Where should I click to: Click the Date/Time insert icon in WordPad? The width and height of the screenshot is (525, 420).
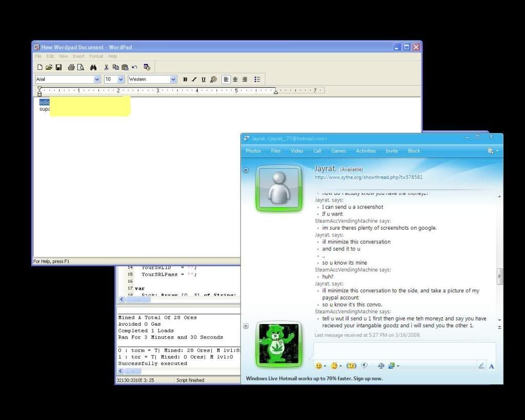[147, 67]
